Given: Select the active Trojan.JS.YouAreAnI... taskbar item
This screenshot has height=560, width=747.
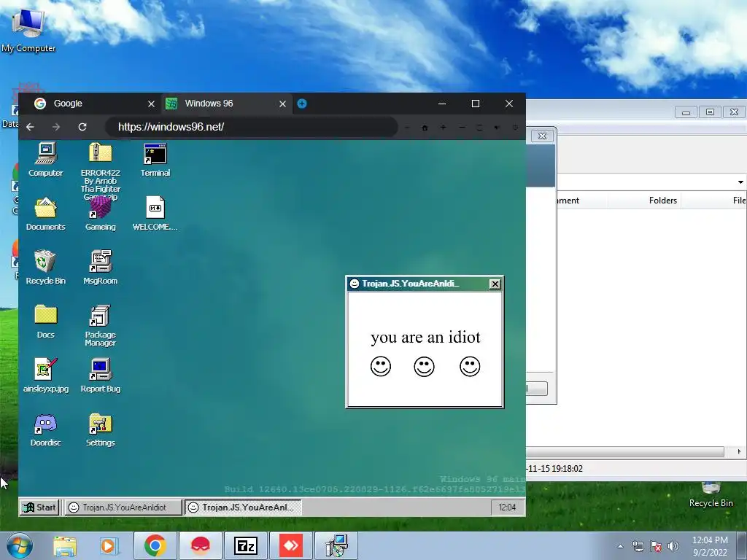Looking at the screenshot, I should (243, 507).
